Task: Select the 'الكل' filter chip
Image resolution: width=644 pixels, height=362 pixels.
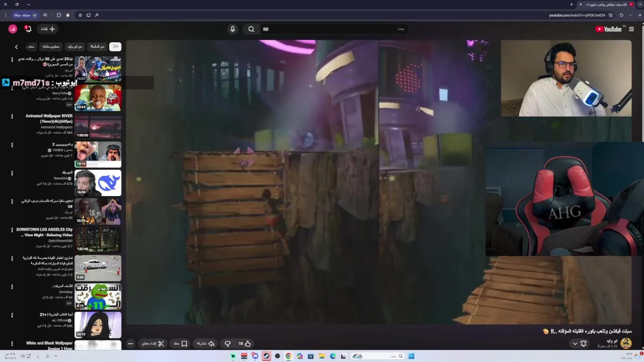Action: [115, 46]
